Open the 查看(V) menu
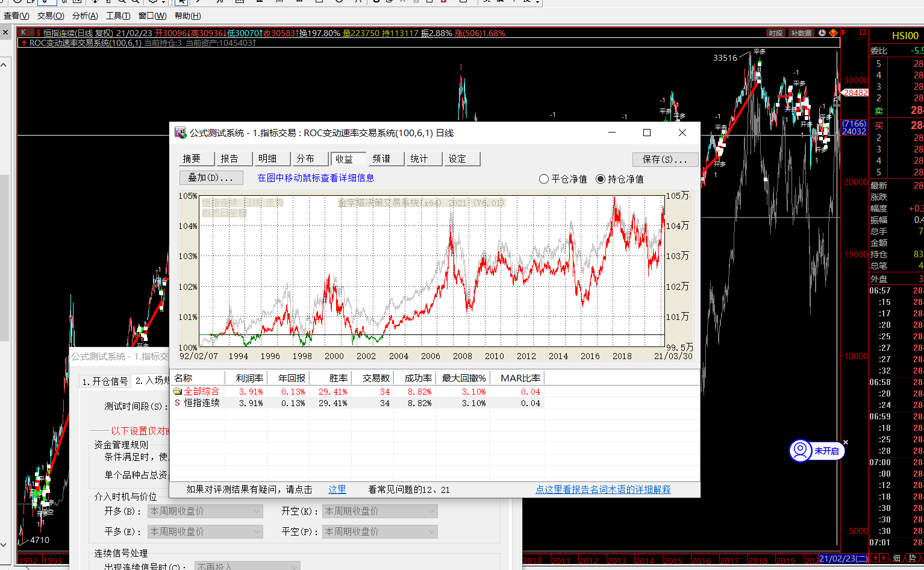This screenshot has width=924, height=570. click(16, 16)
